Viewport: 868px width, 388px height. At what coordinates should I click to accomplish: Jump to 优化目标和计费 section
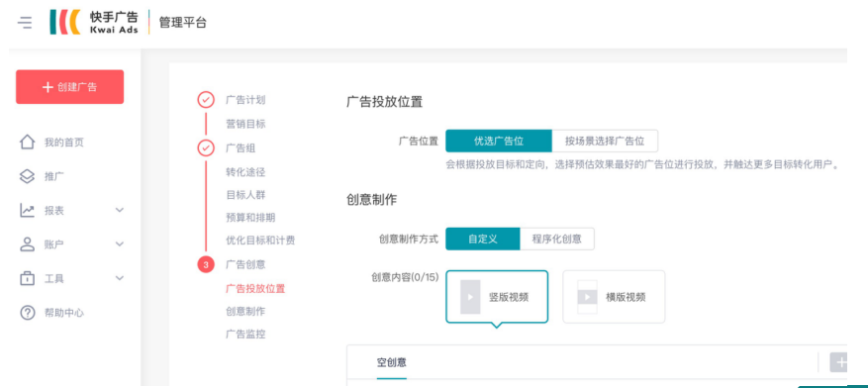click(260, 241)
